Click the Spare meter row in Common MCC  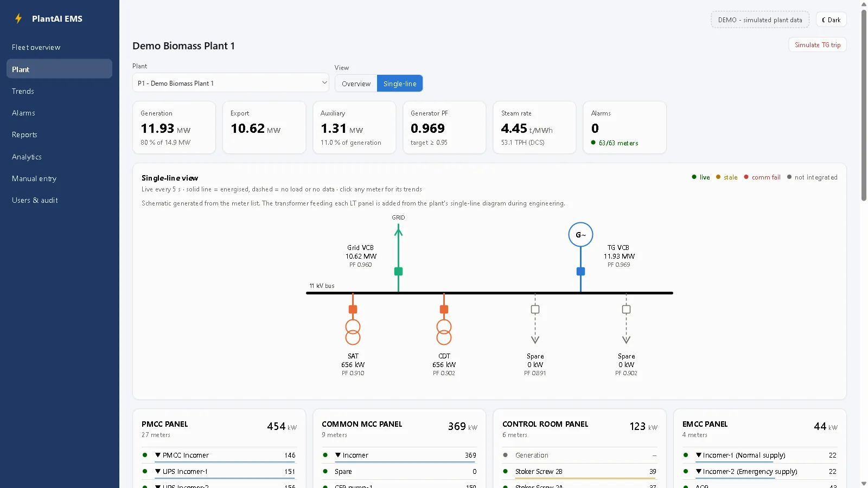pos(399,471)
